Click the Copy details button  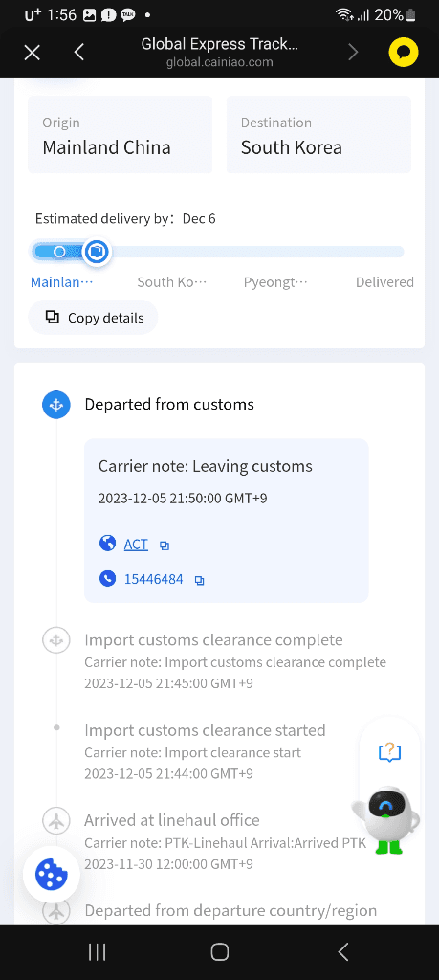[93, 318]
